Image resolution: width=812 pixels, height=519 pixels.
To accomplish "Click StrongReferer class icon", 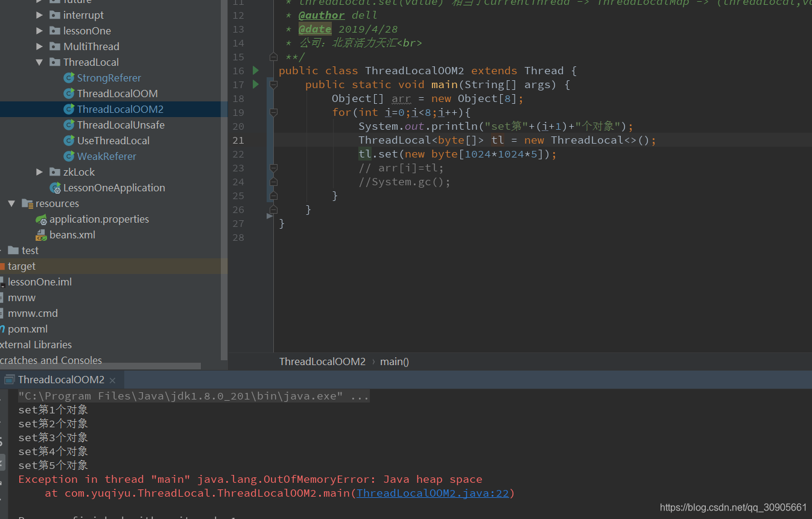I will point(69,78).
